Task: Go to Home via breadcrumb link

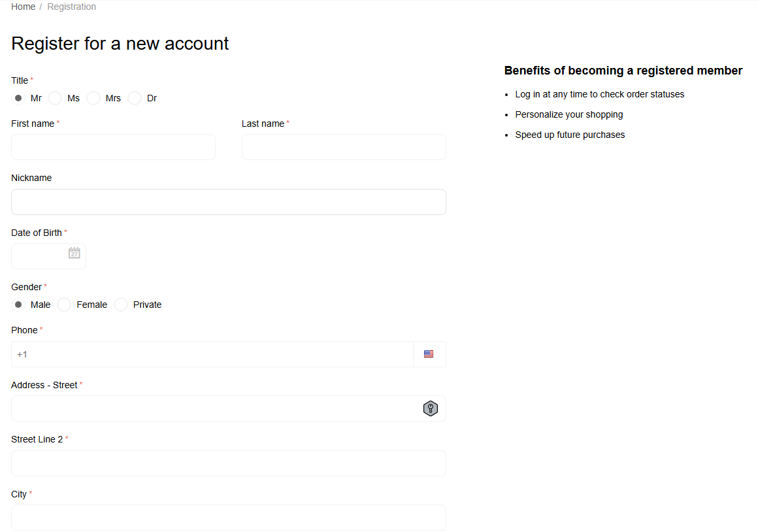Action: point(23,7)
